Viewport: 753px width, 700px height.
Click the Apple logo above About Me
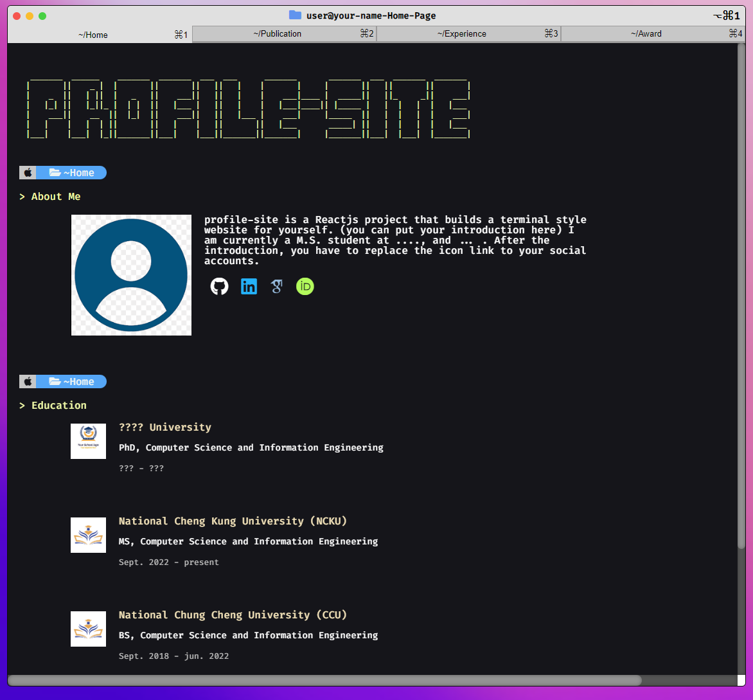(28, 172)
